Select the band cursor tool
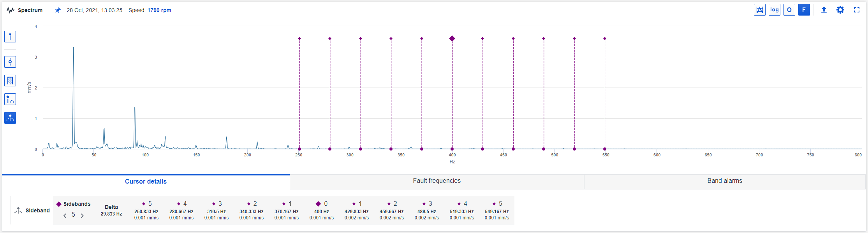The width and height of the screenshot is (868, 233). pyautogui.click(x=10, y=81)
